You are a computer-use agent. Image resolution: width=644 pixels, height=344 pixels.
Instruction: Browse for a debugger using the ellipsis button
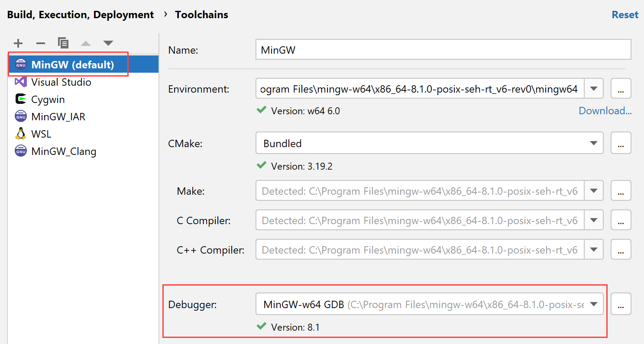tap(621, 304)
